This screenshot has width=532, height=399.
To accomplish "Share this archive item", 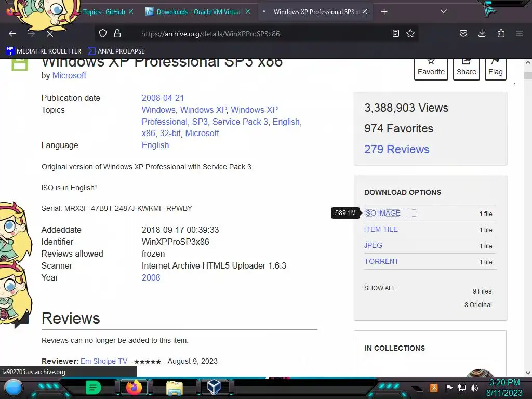I will [x=467, y=69].
